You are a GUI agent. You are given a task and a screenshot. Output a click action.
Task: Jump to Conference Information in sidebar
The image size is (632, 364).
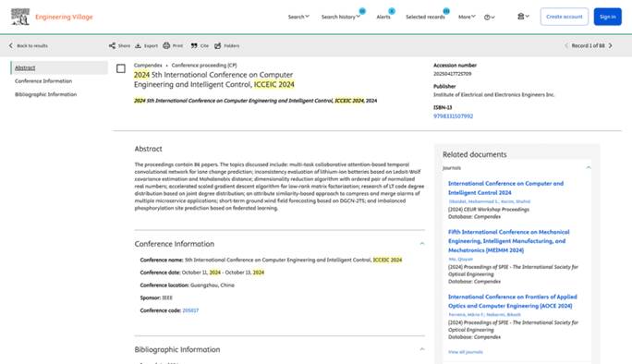(43, 81)
